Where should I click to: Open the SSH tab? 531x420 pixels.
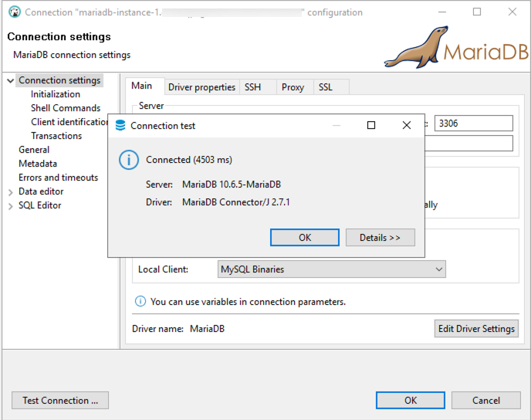[x=252, y=87]
